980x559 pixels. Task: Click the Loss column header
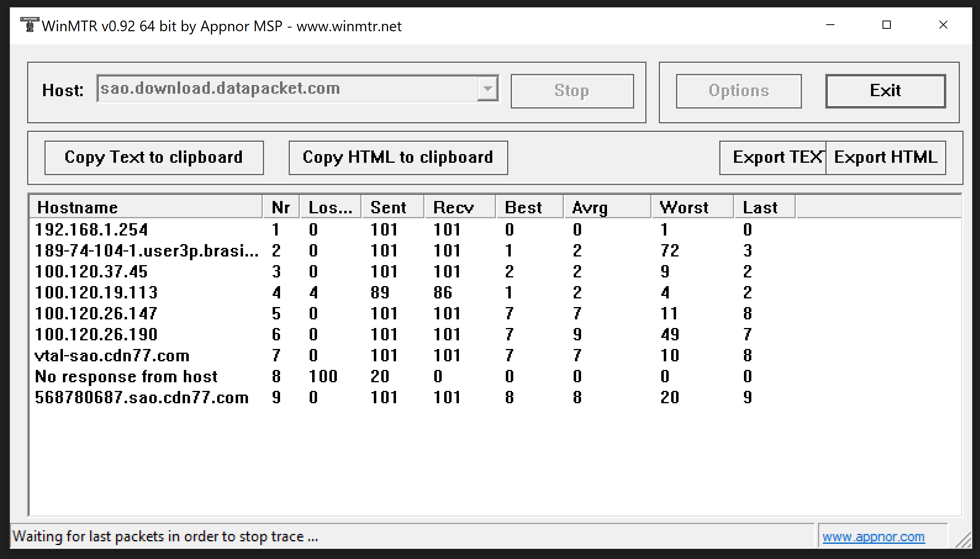[x=331, y=207]
